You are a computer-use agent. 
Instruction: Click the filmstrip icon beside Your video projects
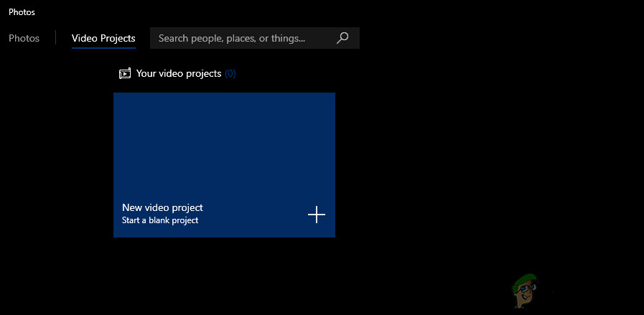[125, 73]
